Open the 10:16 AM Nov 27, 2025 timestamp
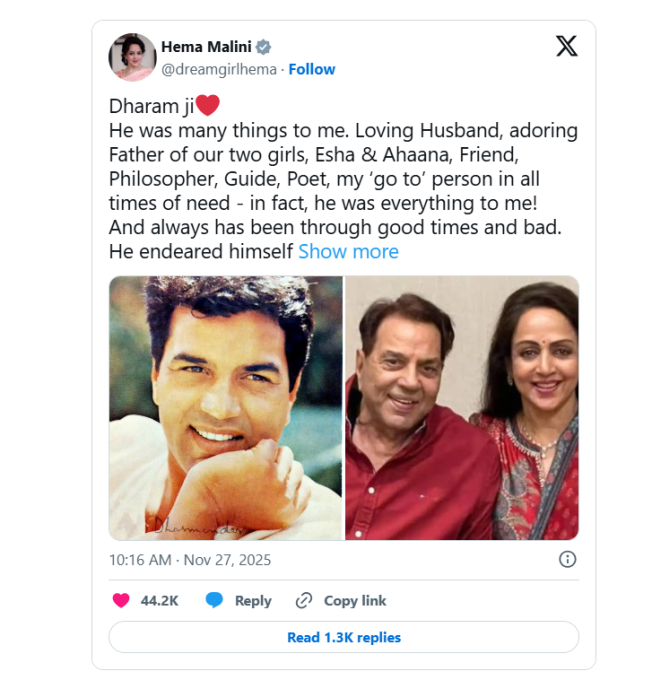 click(190, 560)
